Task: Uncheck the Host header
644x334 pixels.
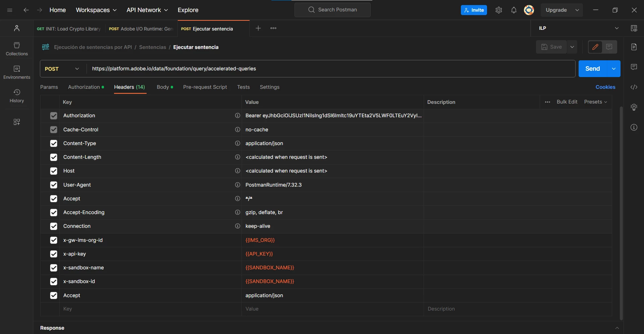Action: point(54,171)
